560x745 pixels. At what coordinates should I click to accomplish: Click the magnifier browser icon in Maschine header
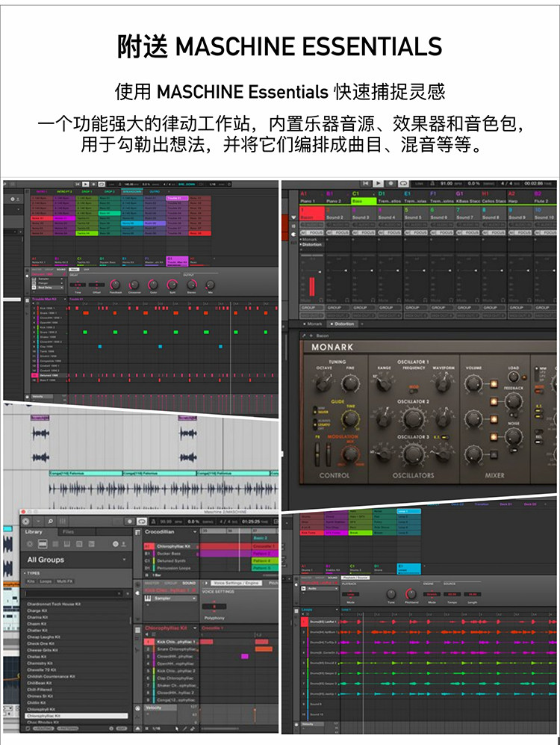(50, 522)
